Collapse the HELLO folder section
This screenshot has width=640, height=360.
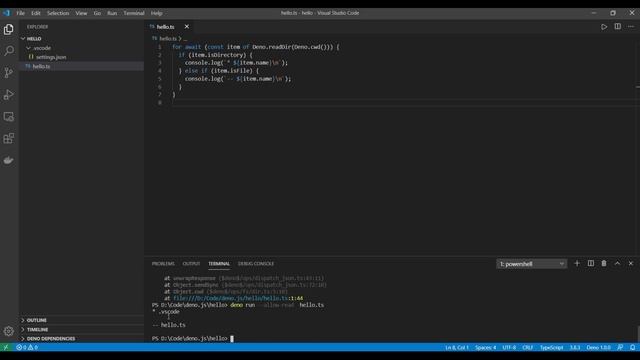pyautogui.click(x=82, y=38)
